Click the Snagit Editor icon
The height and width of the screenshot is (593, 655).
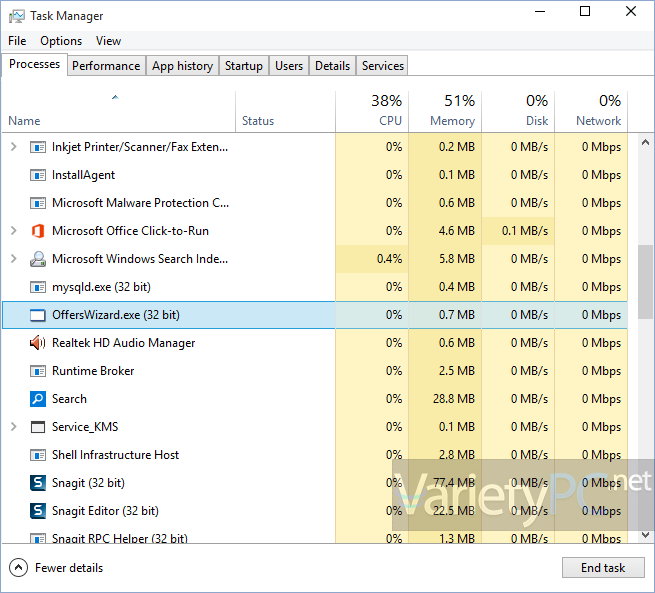38,511
